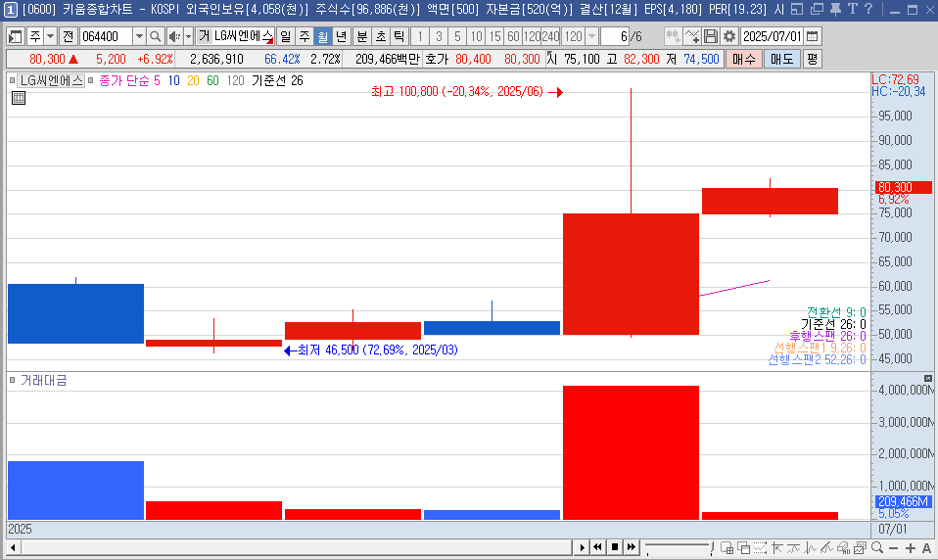
Task: Toggle the 종가 단순 moving average marker
Action: 91,80
